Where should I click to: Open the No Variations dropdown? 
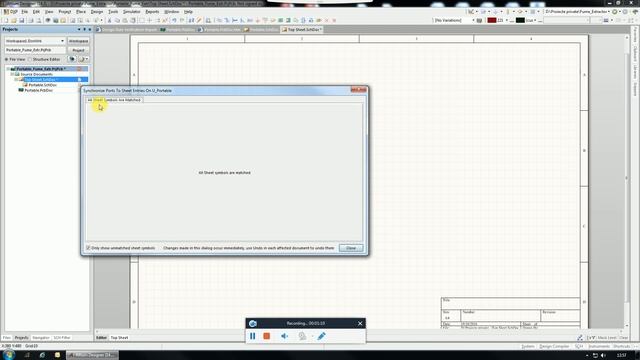[x=473, y=20]
